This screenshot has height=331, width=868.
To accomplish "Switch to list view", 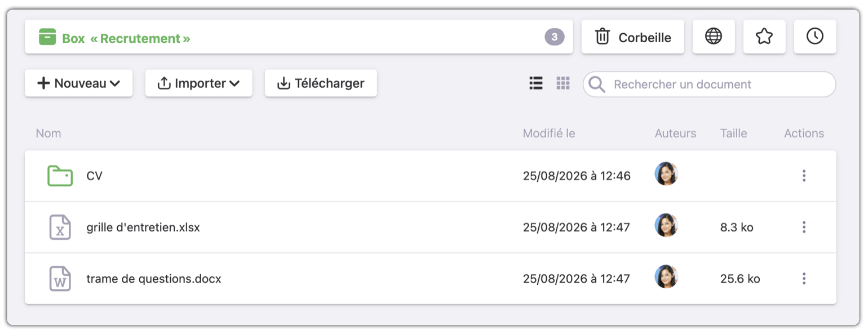I will [x=536, y=83].
